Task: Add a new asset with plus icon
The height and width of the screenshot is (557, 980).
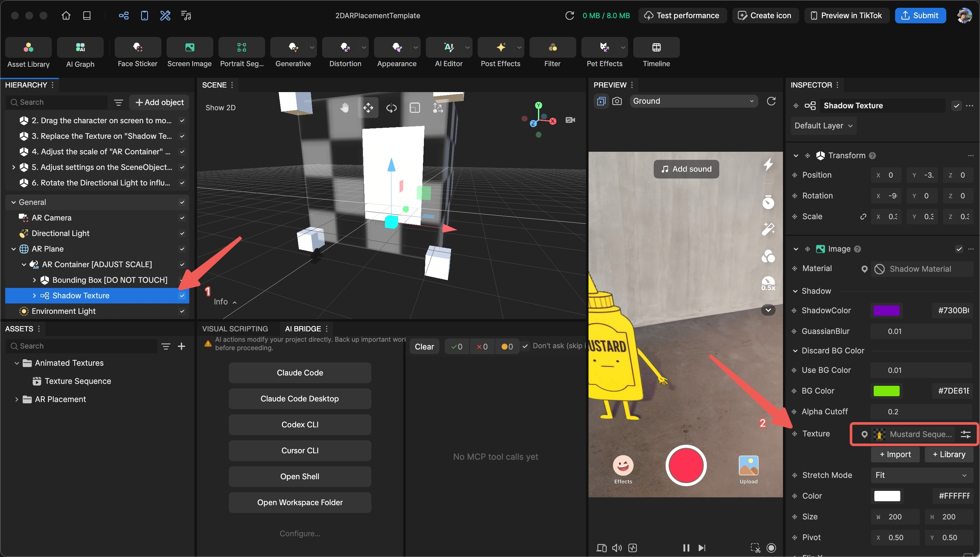Action: pos(181,346)
